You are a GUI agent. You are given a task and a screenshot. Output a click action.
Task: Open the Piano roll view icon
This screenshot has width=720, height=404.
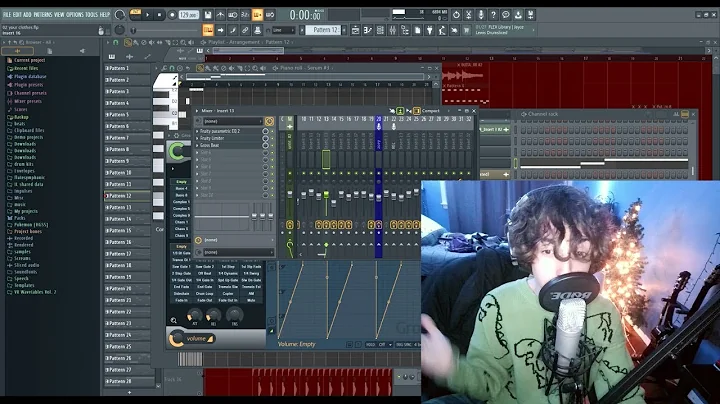tap(368, 30)
